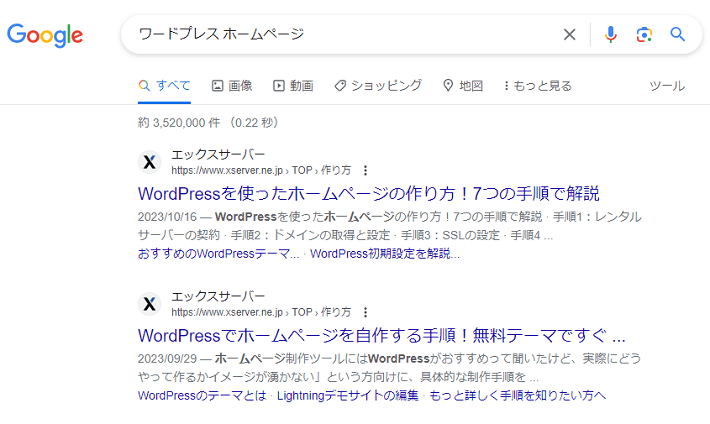The width and height of the screenshot is (710, 424).
Task: Click the 2023/09/29 snippet date
Action: (168, 359)
